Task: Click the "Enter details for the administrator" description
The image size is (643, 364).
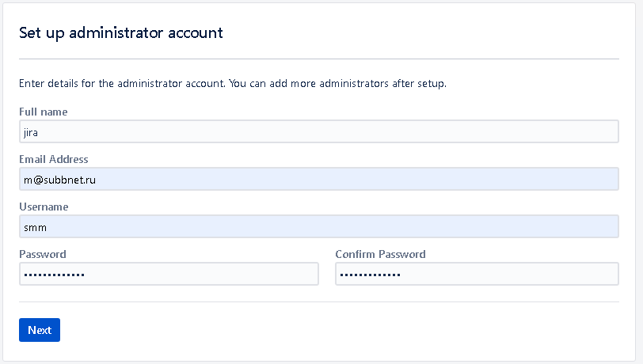Action: point(233,83)
